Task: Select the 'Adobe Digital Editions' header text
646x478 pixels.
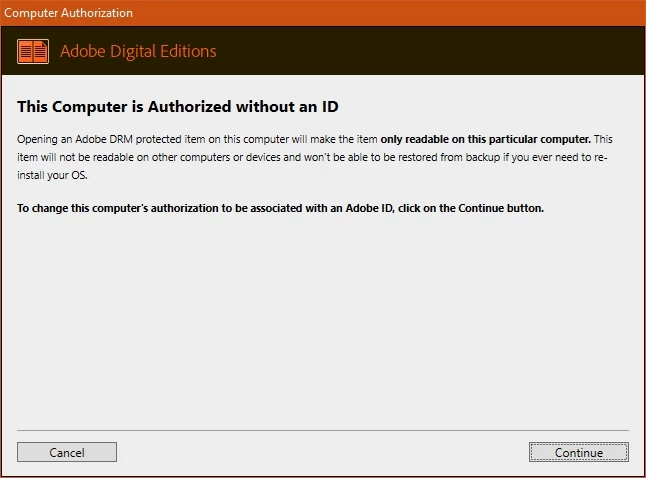Action: pyautogui.click(x=138, y=51)
